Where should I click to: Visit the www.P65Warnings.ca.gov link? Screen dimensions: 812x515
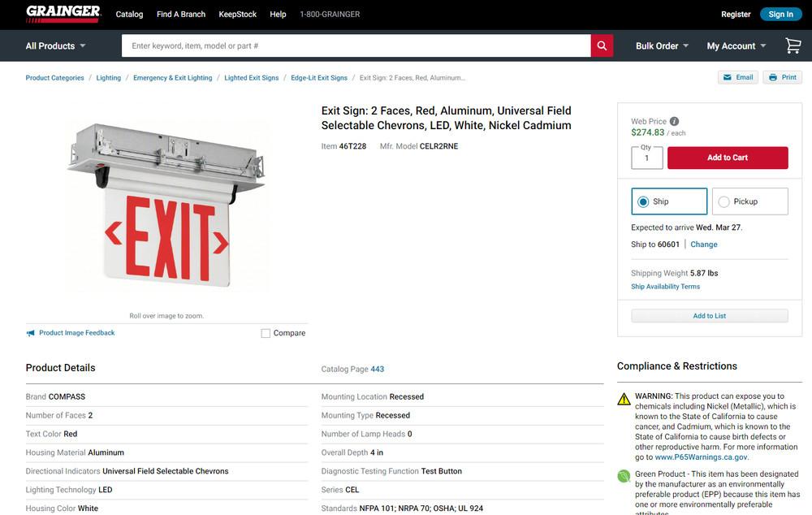click(701, 457)
